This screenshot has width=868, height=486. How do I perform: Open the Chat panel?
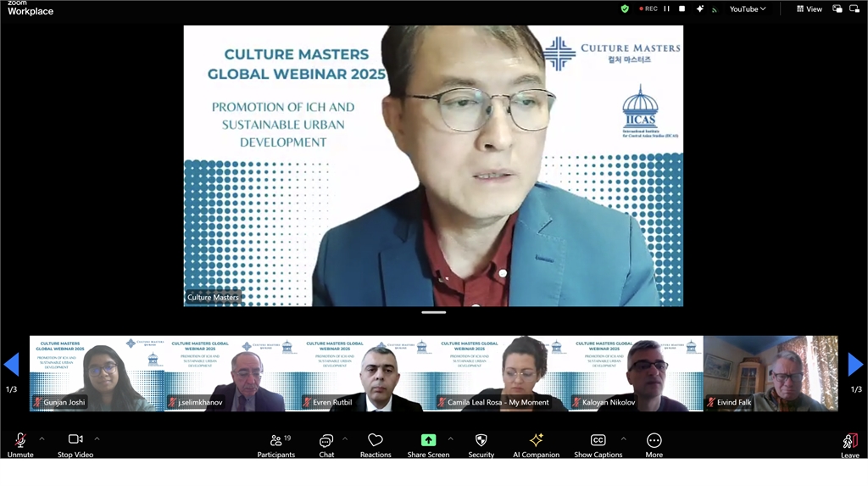(326, 445)
